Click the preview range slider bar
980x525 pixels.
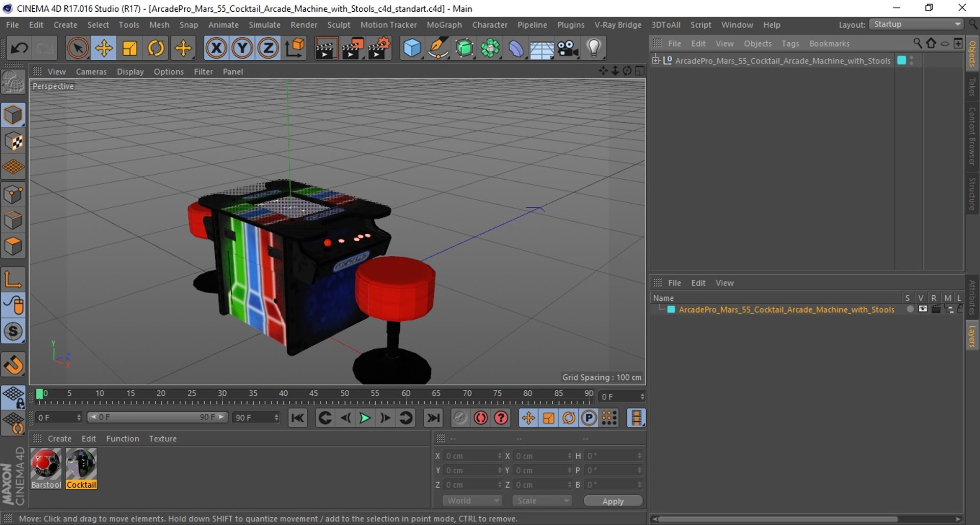157,417
